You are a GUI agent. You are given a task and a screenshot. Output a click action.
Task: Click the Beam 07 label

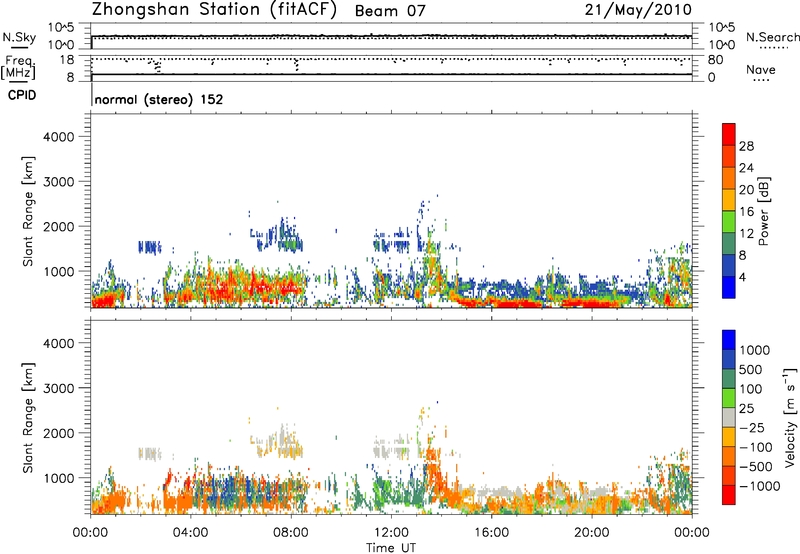click(x=390, y=11)
